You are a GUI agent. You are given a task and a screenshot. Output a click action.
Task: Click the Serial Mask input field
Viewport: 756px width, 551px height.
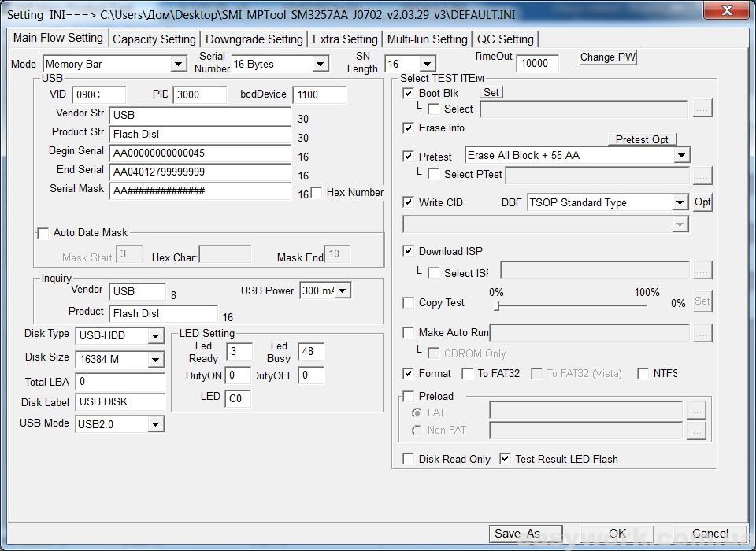200,191
